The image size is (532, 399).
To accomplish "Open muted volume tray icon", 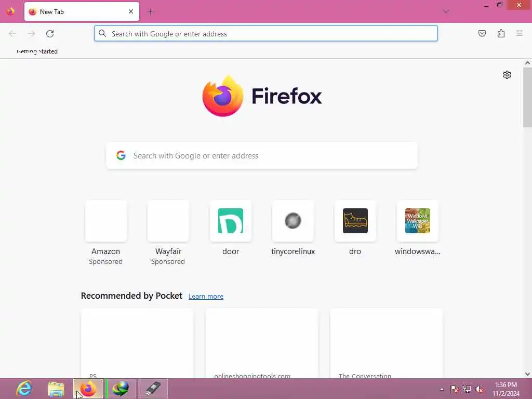I will [480, 389].
